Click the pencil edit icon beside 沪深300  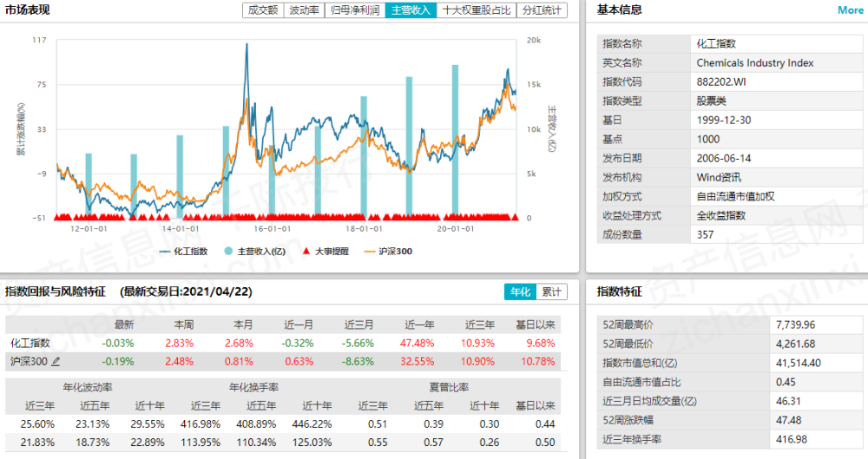[56, 361]
